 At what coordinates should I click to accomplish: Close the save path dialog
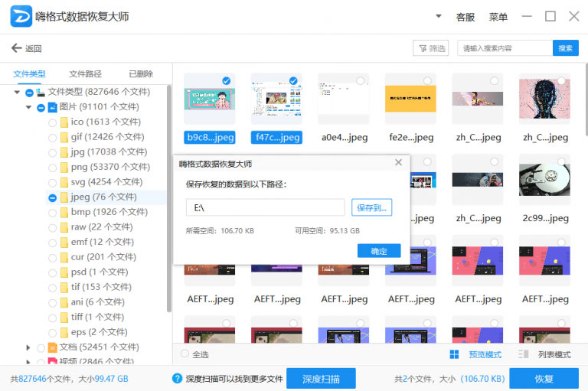click(398, 163)
